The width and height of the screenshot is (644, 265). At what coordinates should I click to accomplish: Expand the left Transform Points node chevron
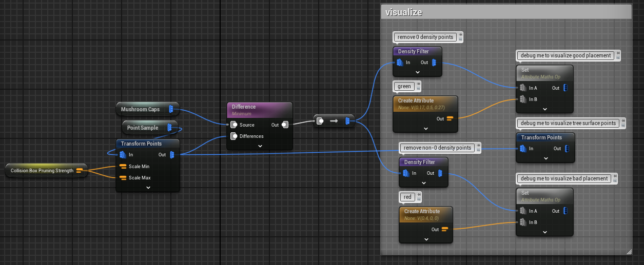[x=148, y=188]
